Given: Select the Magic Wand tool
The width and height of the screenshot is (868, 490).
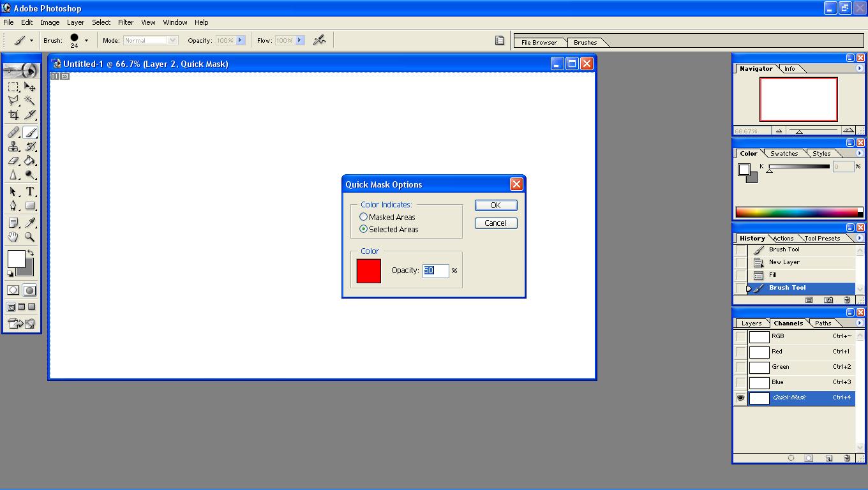Looking at the screenshot, I should tap(30, 101).
